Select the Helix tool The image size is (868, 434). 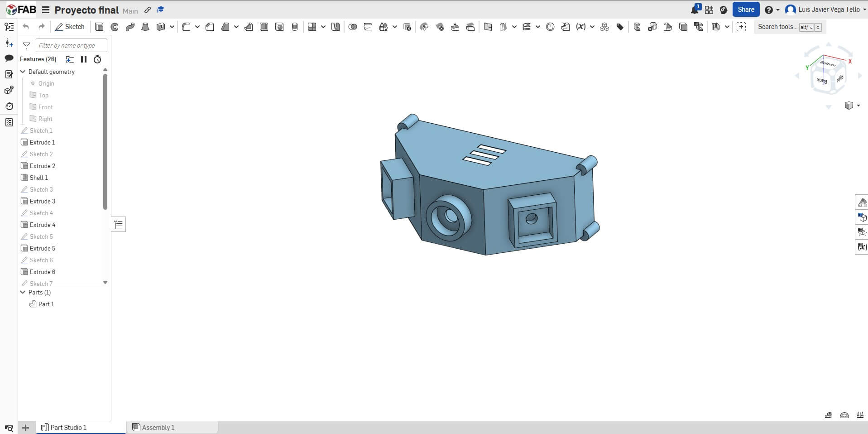(527, 27)
